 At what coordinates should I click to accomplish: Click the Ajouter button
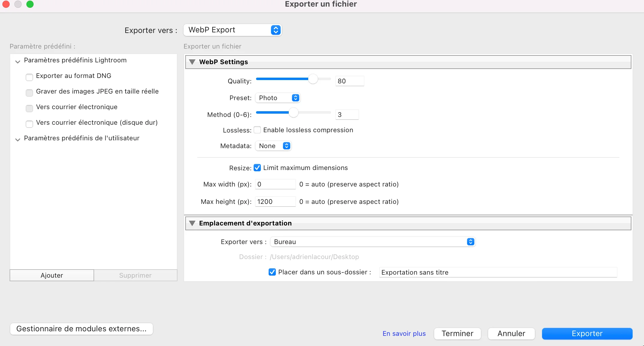tap(52, 275)
